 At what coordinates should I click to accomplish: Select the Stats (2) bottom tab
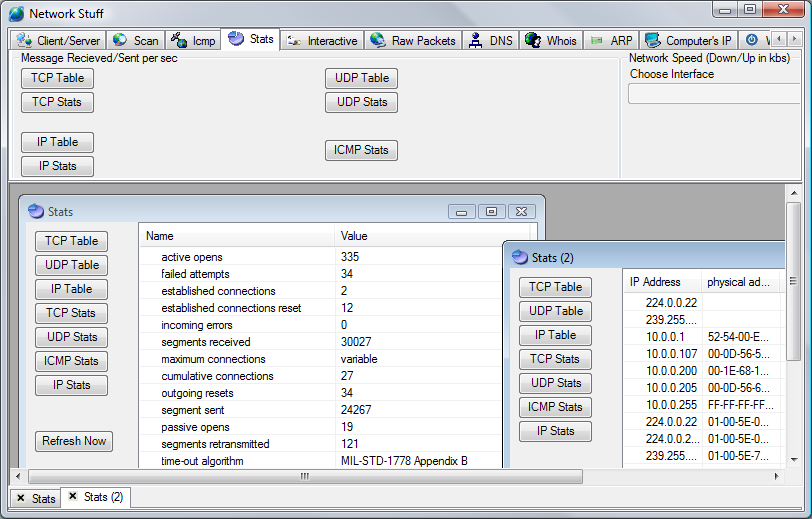tap(103, 497)
